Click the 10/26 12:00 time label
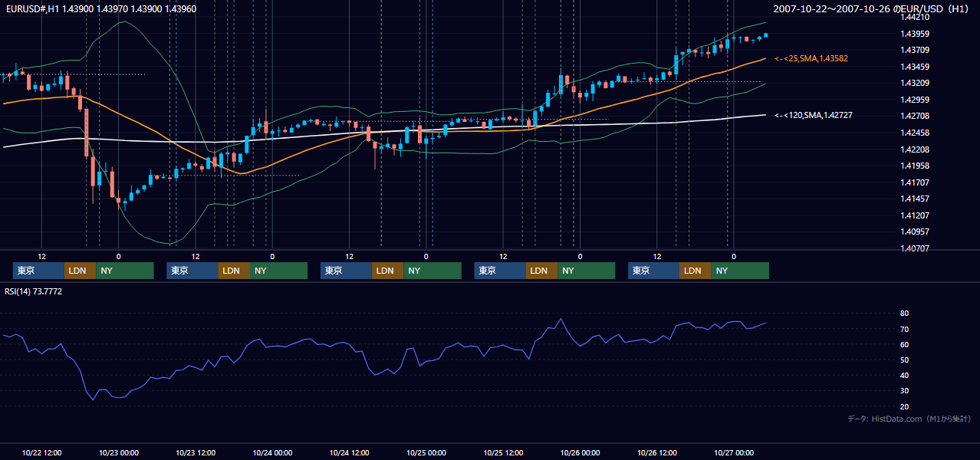Image resolution: width=980 pixels, height=460 pixels. coord(657,452)
